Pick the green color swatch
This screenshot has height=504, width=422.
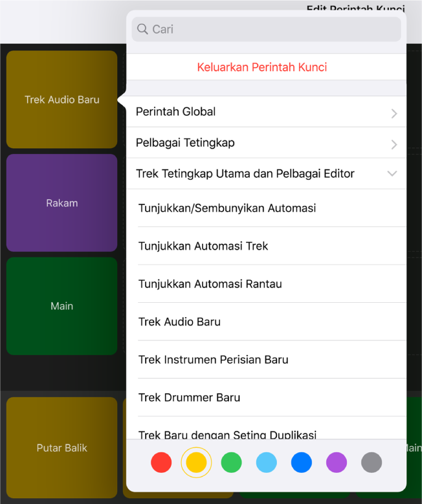point(231,463)
